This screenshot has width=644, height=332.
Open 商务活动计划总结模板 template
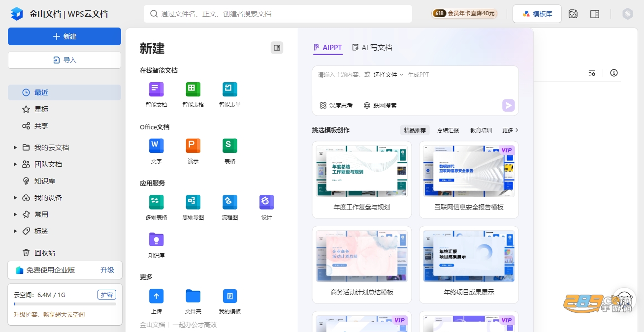click(x=362, y=265)
